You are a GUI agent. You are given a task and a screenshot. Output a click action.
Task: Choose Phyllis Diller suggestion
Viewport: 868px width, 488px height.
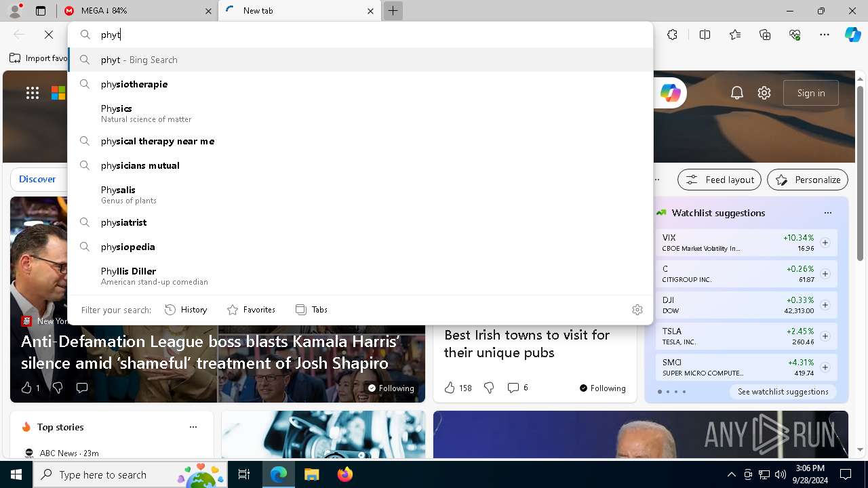pyautogui.click(x=361, y=275)
